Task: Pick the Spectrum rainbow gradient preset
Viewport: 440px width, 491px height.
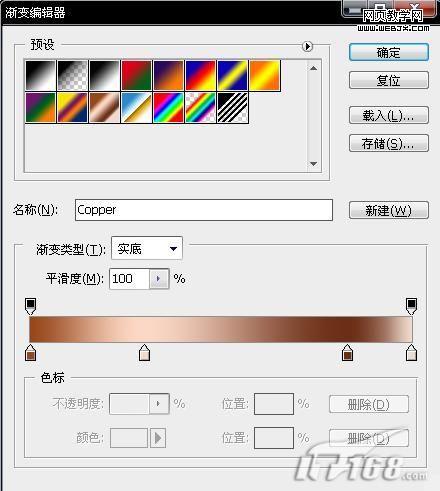Action: click(x=168, y=108)
